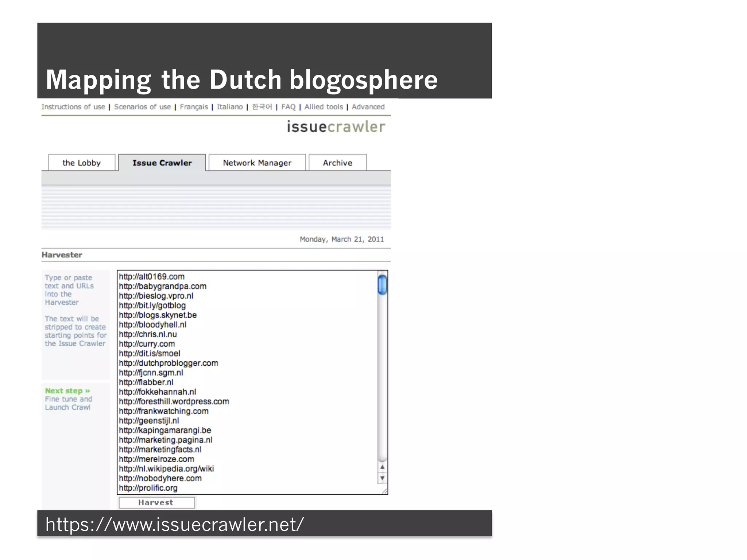Viewport: 747px width, 560px height.
Task: Click the line http://merelroze.com
Action: (x=156, y=459)
